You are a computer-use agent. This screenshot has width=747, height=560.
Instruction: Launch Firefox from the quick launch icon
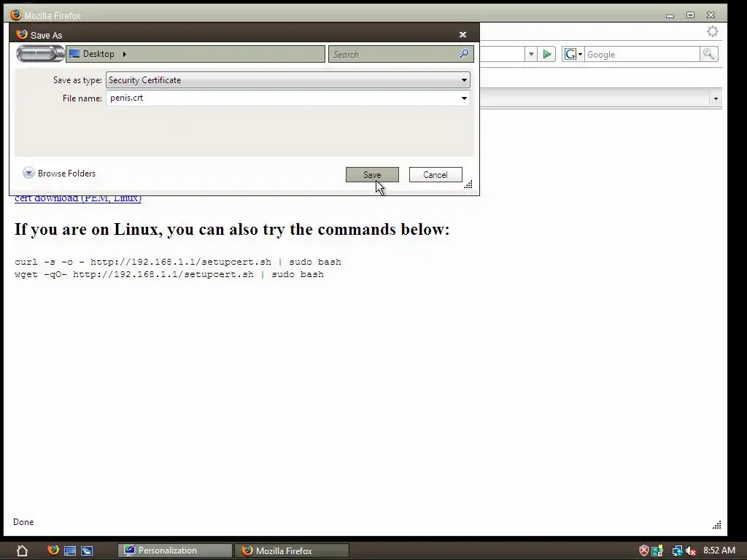pos(53,551)
